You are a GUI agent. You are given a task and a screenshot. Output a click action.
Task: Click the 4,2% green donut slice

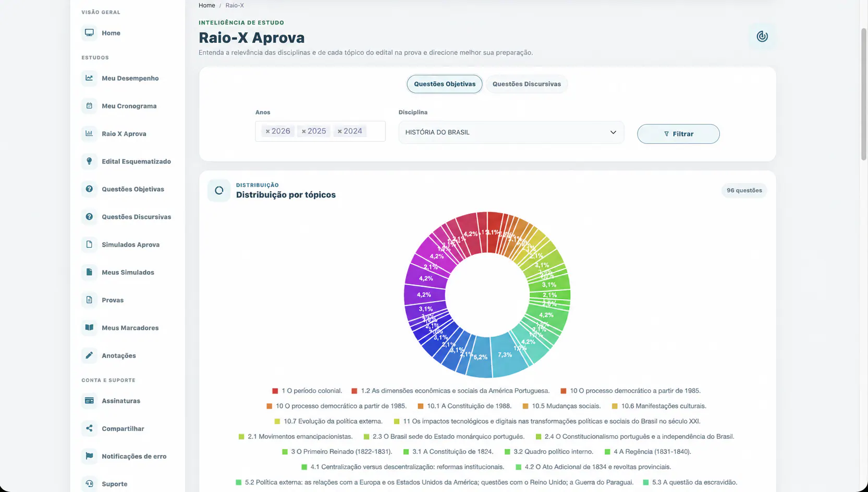point(547,315)
